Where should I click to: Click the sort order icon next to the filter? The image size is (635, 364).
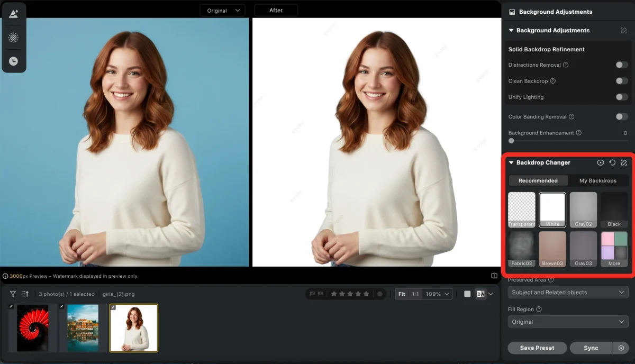coord(25,294)
